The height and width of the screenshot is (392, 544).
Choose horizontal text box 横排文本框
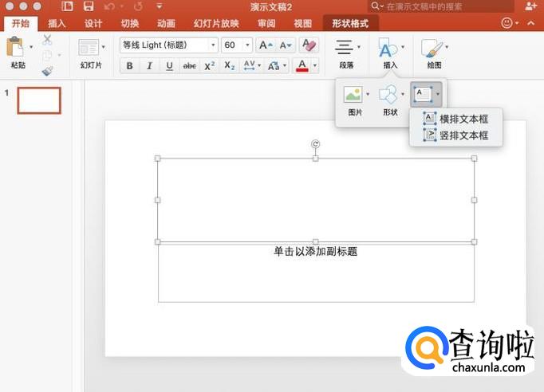[455, 119]
